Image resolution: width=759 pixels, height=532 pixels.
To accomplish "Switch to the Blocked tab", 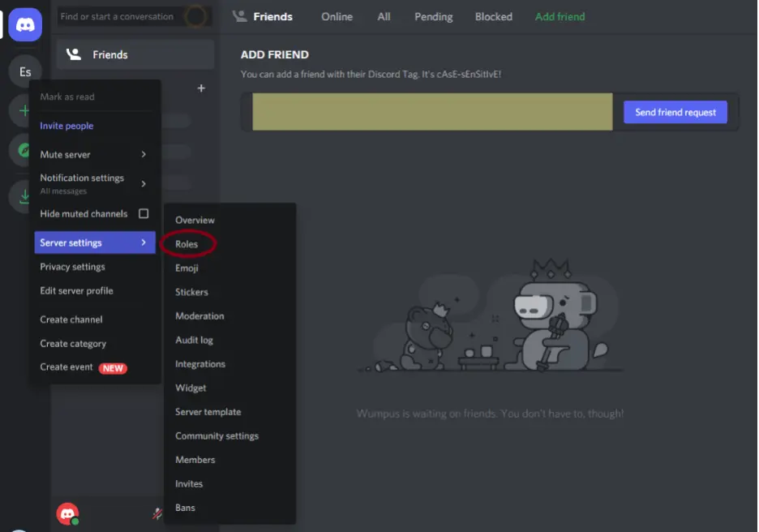I will [494, 16].
